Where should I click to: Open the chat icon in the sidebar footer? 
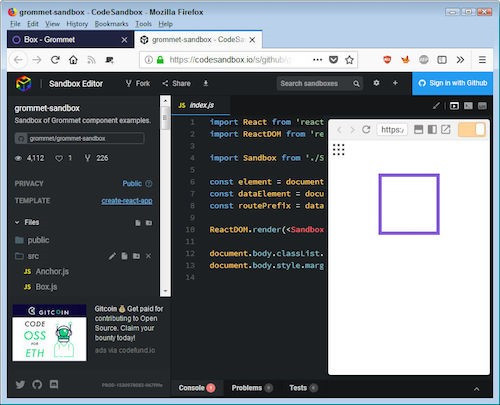coord(54,384)
